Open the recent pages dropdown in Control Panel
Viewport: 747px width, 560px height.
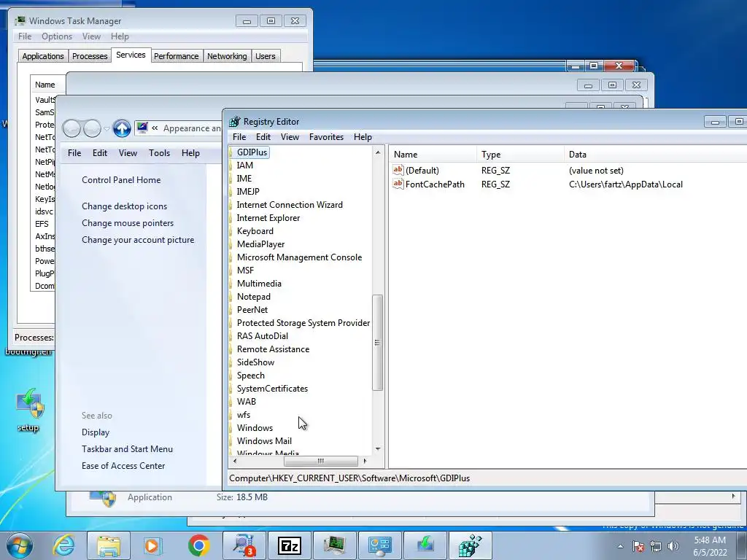click(x=107, y=128)
